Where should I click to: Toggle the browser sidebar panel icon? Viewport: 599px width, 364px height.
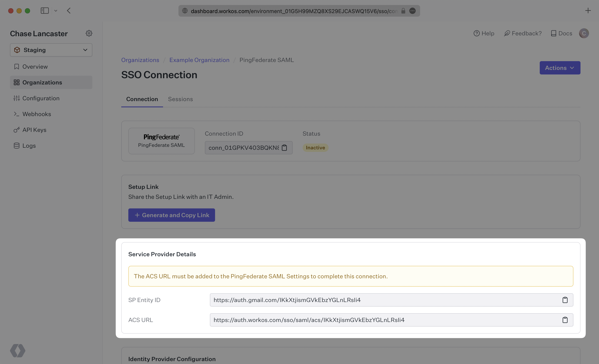click(x=45, y=10)
